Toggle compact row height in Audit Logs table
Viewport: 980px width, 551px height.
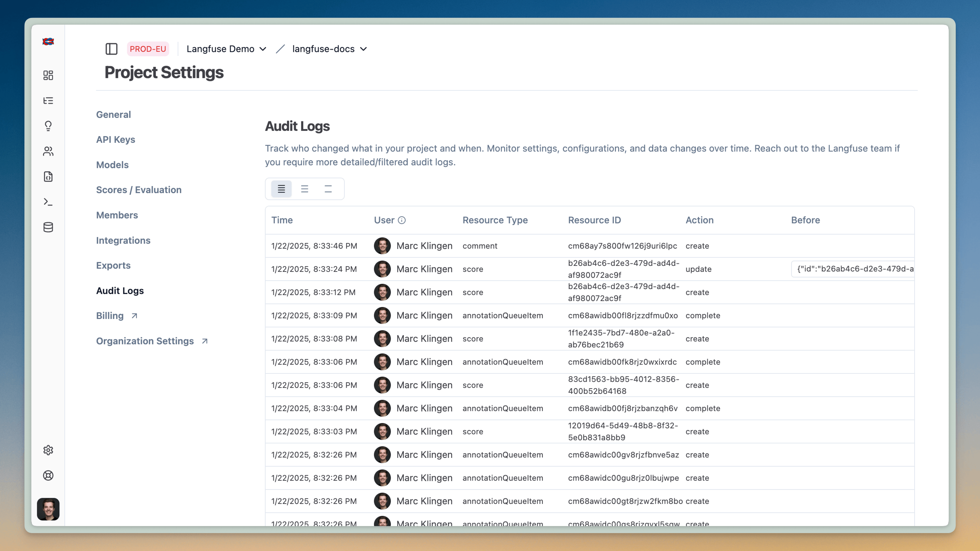tap(281, 189)
